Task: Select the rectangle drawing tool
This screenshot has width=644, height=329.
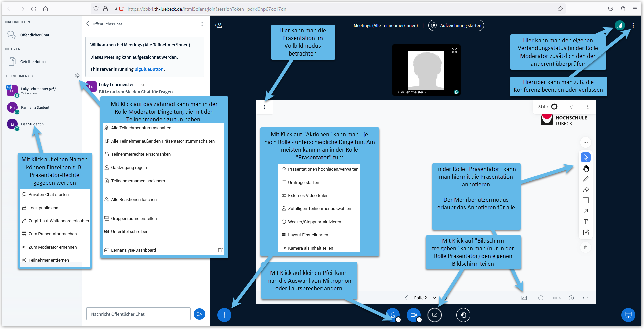Action: [586, 200]
